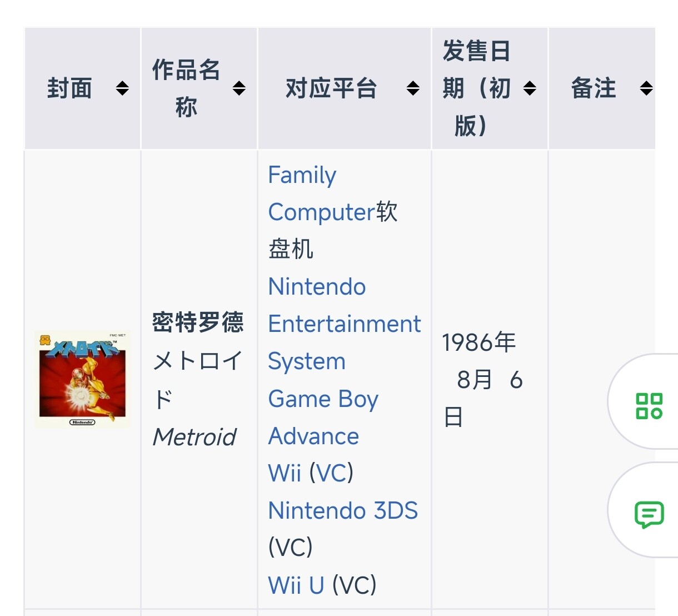Follow the Nintendo 3DS link
678x616 pixels.
pyautogui.click(x=342, y=511)
